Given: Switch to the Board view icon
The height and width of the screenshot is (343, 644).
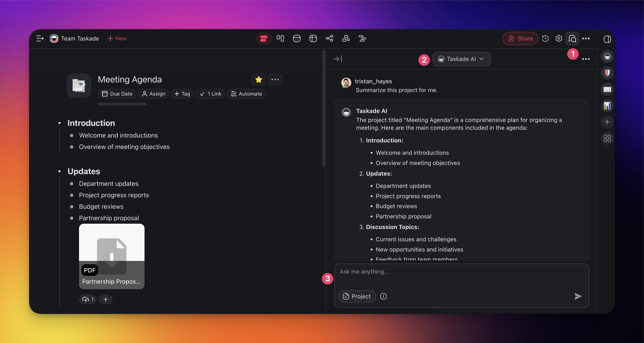Looking at the screenshot, I should click(x=280, y=38).
